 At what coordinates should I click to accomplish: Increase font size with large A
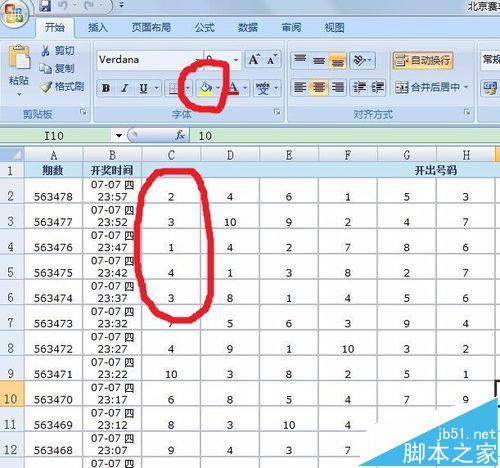pos(254,60)
